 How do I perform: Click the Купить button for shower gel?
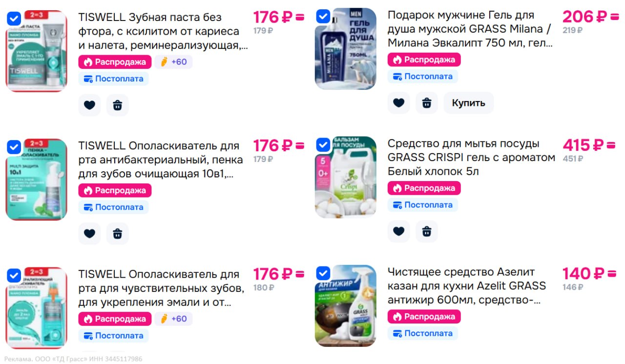pyautogui.click(x=469, y=103)
